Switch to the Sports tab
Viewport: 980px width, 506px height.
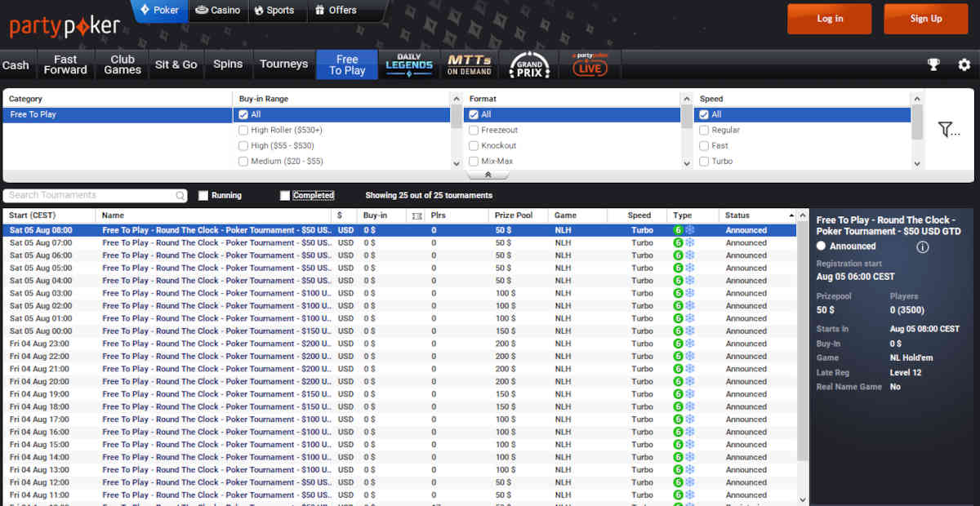(x=274, y=11)
